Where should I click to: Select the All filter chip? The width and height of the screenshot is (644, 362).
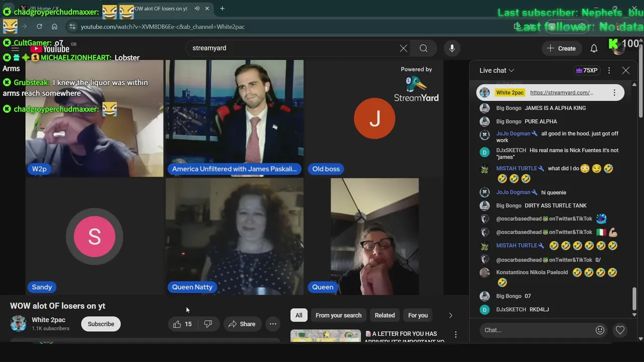pyautogui.click(x=299, y=315)
